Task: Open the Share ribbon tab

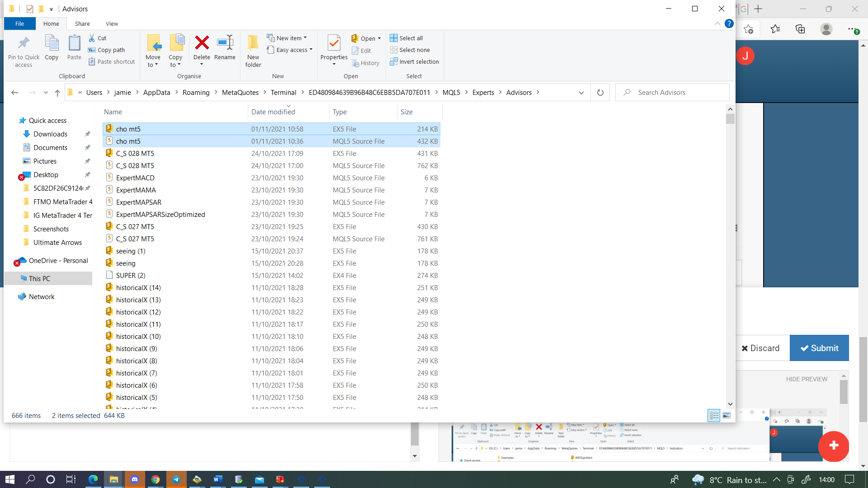Action: (82, 24)
